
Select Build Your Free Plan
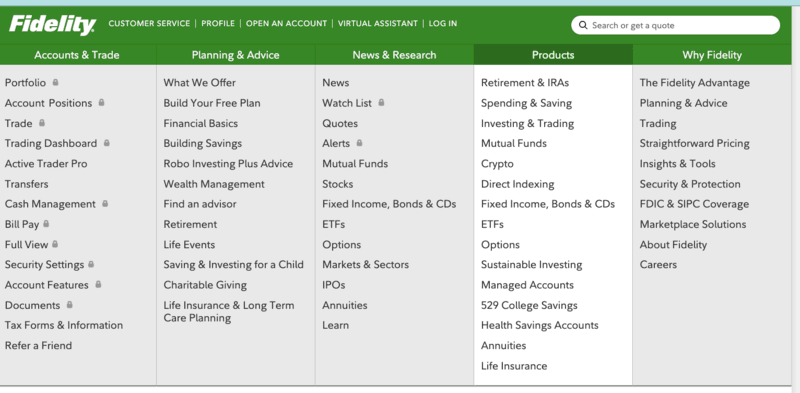tap(212, 103)
